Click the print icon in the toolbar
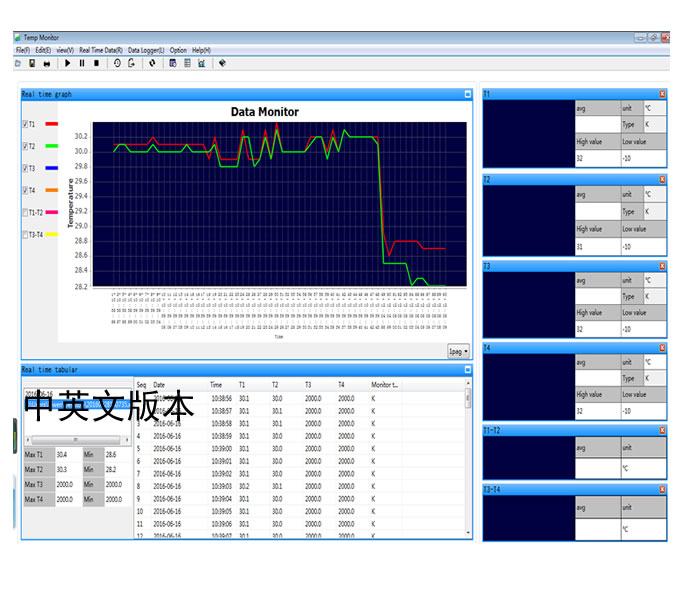The height and width of the screenshot is (600, 700). 46,64
